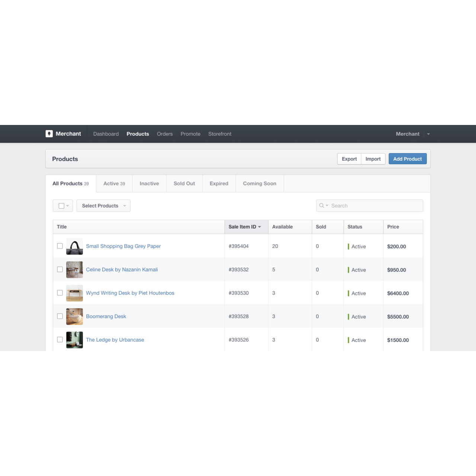Open the Sold Out tab

coord(184,183)
